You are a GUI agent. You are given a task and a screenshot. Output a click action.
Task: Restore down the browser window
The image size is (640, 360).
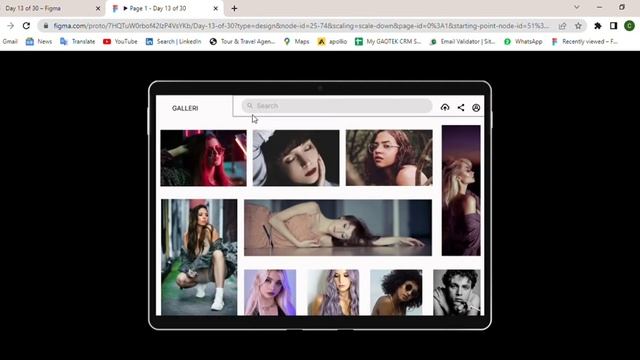622,7
